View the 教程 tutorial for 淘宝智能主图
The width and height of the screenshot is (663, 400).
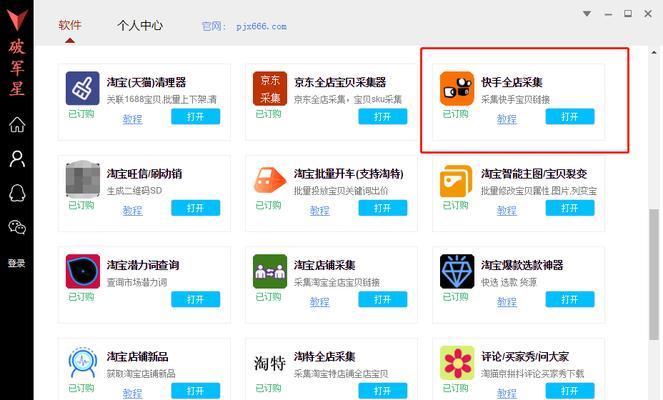(x=507, y=211)
